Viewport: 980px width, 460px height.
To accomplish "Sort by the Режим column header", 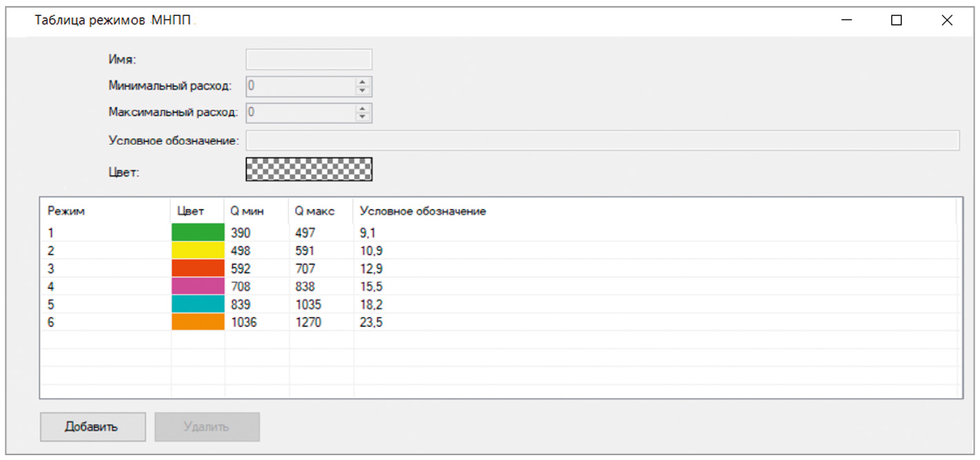I will 104,211.
